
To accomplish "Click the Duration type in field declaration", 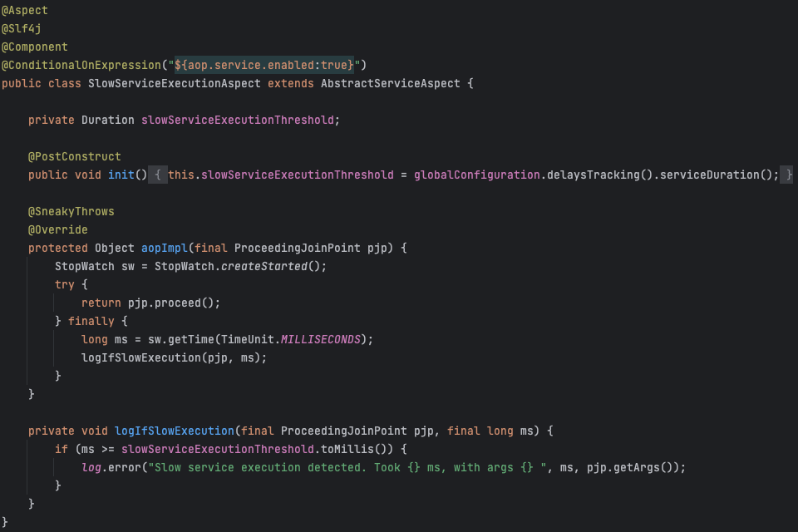I will [x=107, y=120].
